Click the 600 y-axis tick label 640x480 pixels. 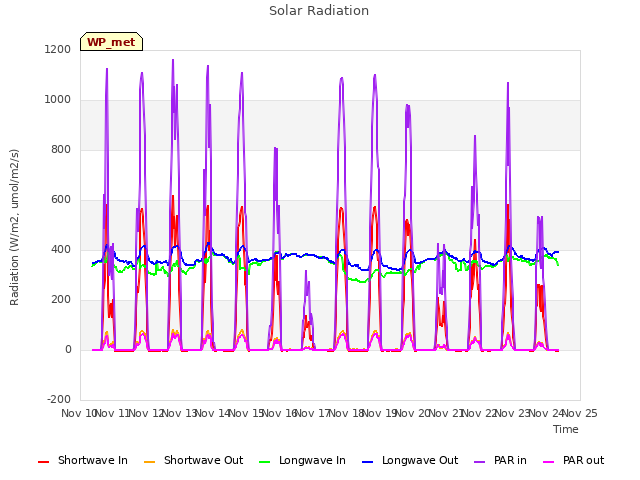click(x=61, y=200)
